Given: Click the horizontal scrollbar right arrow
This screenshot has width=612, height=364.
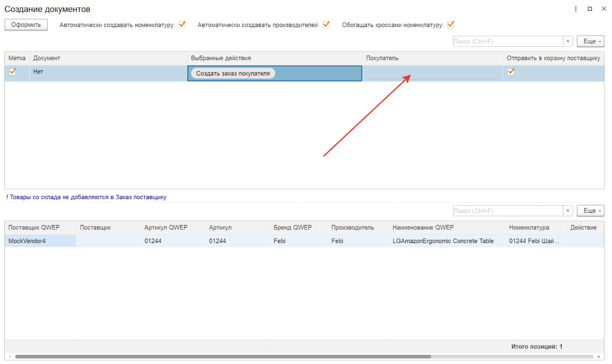Looking at the screenshot, I should tap(599, 356).
